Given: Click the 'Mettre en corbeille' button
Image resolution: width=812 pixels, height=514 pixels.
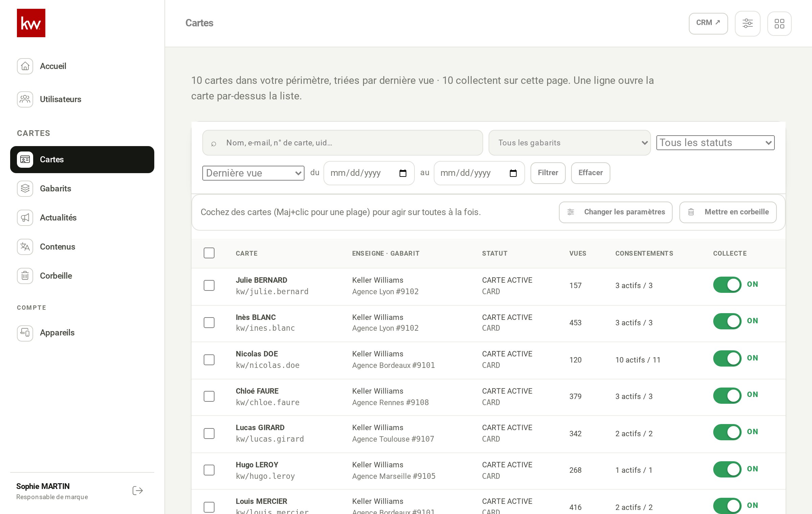Looking at the screenshot, I should (728, 212).
